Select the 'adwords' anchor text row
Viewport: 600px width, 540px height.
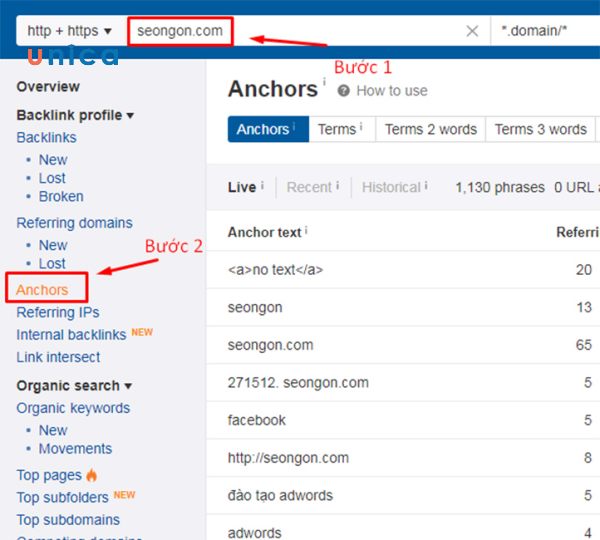pos(403,528)
